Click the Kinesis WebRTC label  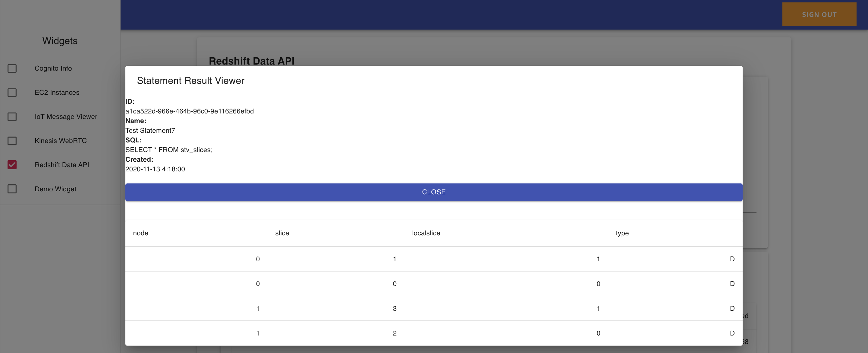pyautogui.click(x=61, y=141)
